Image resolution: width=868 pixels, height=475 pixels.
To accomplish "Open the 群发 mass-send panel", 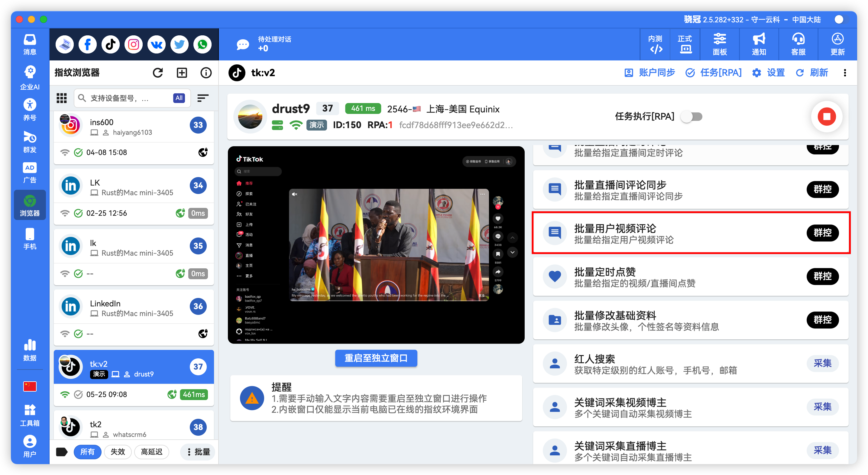I will [x=30, y=141].
